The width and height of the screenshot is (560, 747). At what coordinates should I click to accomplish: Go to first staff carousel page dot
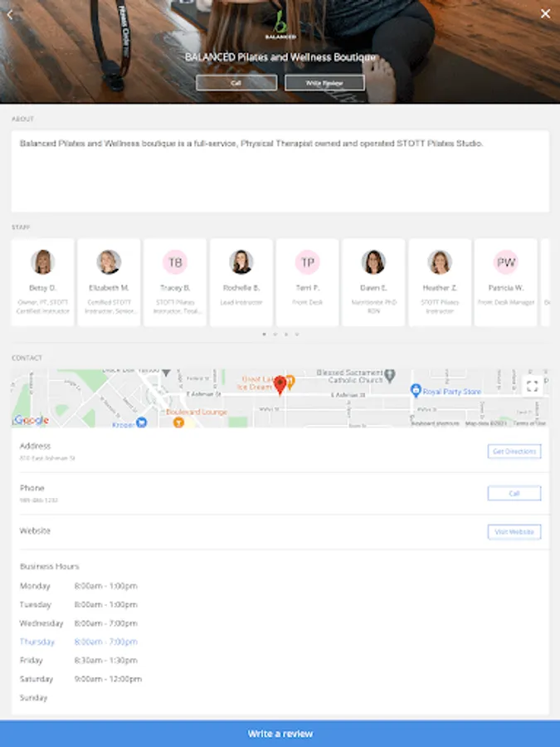pyautogui.click(x=265, y=334)
